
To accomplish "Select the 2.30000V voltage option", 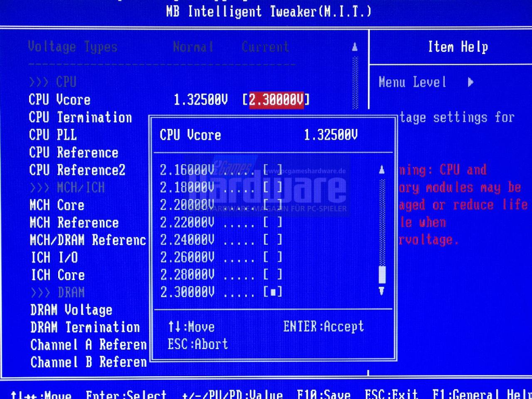I will tap(221, 292).
